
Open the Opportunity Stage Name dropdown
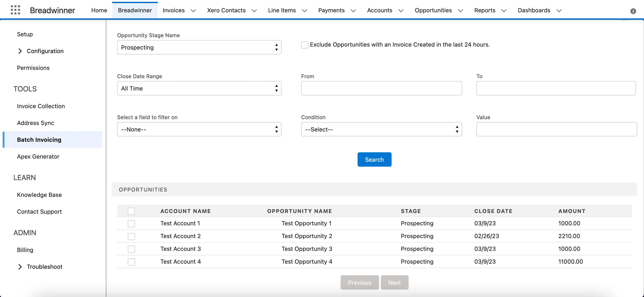(x=199, y=47)
